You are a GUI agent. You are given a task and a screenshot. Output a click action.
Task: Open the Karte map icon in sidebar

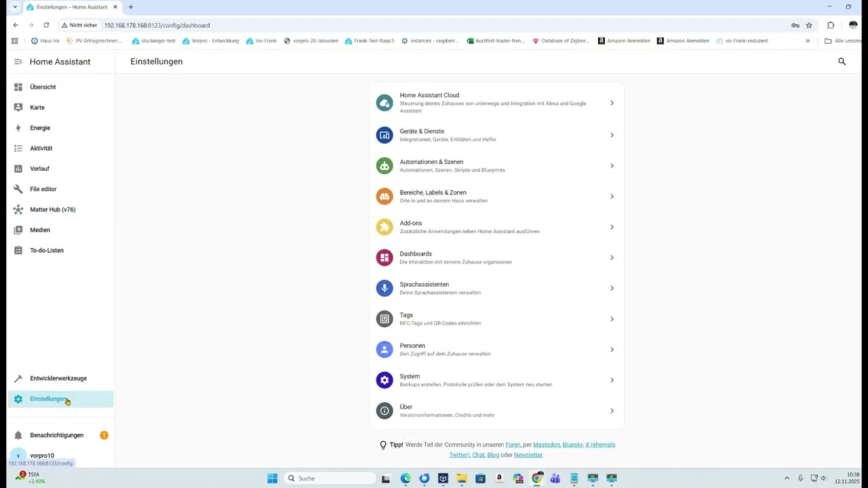[x=18, y=107]
